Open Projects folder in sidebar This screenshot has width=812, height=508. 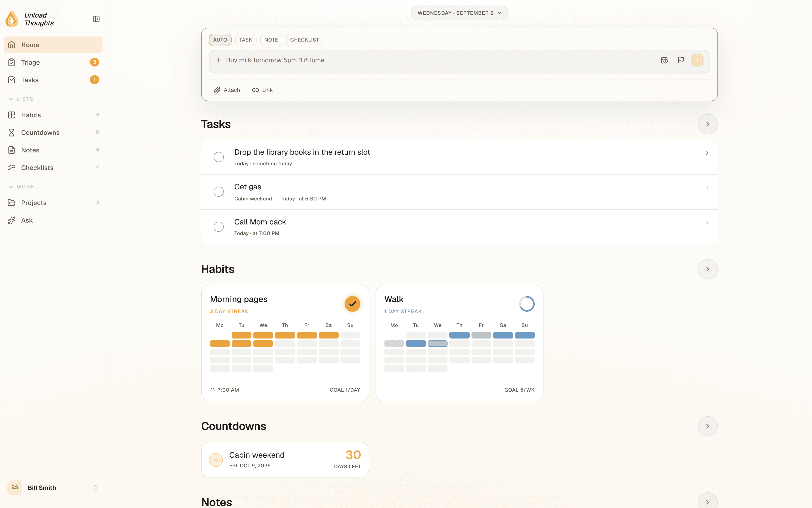[53, 203]
